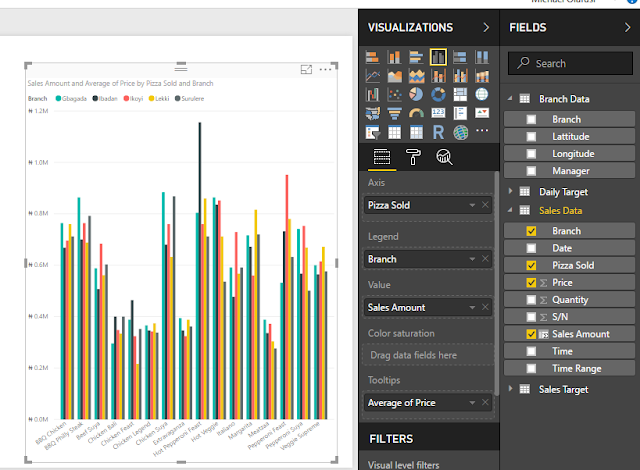Expand the Sales Target table
640x470 pixels.
[x=510, y=389]
